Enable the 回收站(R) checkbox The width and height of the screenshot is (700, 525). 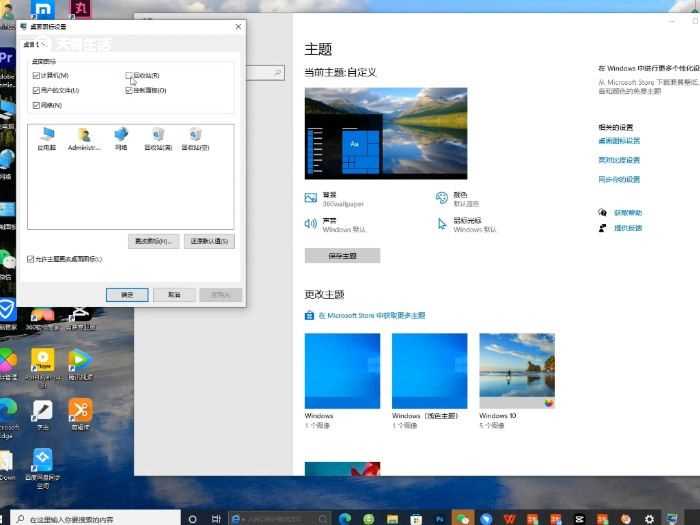point(130,76)
